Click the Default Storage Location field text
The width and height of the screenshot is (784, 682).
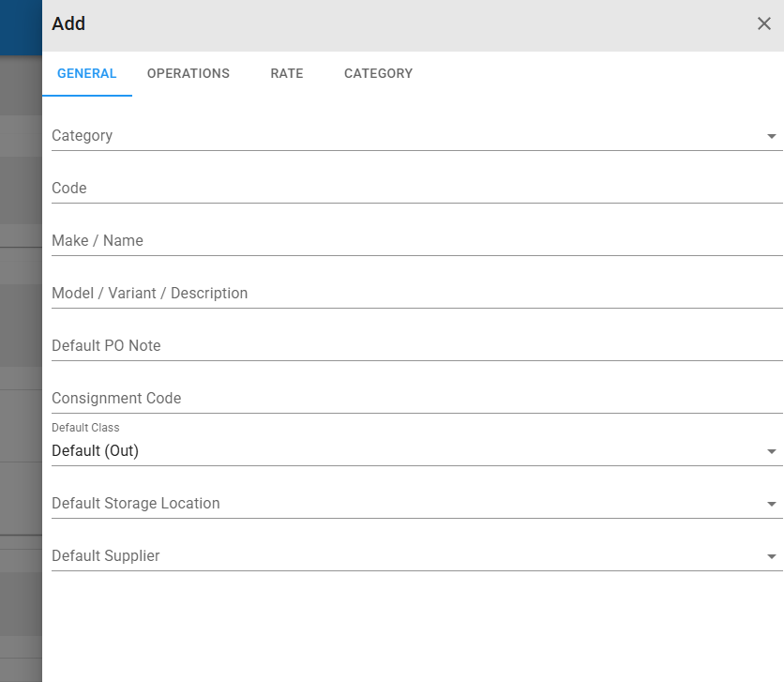click(x=135, y=503)
